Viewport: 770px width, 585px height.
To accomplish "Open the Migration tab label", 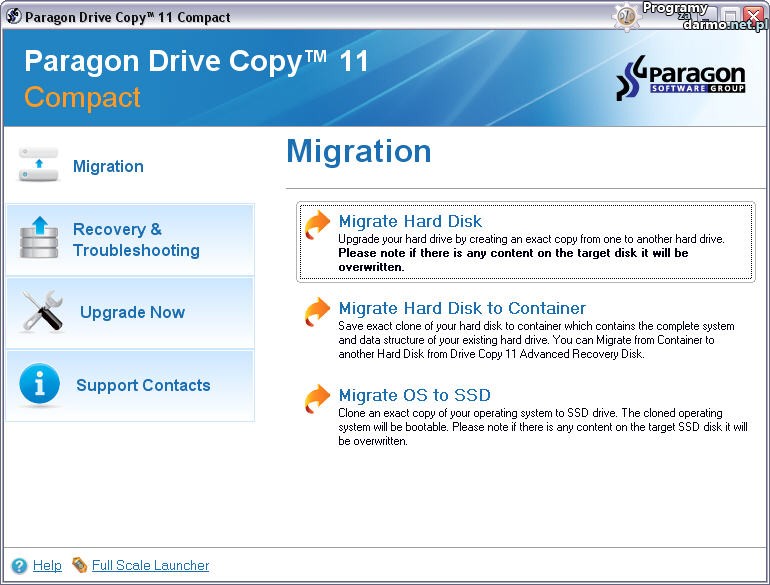I will pyautogui.click(x=108, y=166).
